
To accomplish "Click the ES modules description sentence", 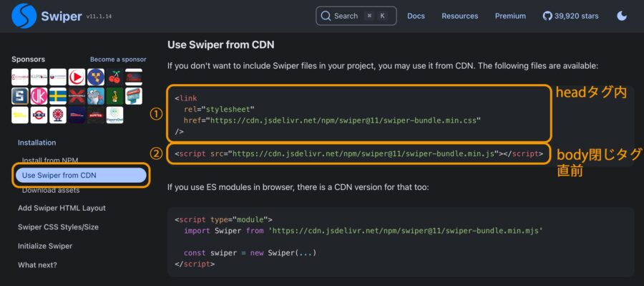I will click(298, 187).
